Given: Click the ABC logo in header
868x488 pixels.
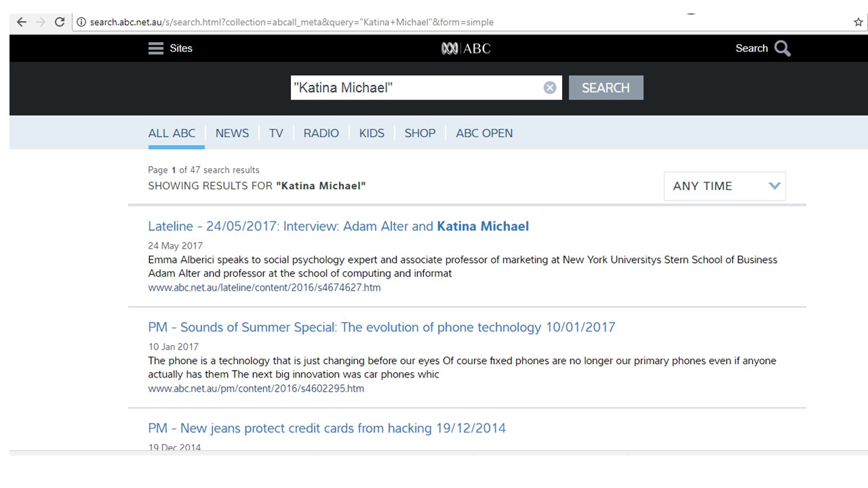Looking at the screenshot, I should 466,48.
